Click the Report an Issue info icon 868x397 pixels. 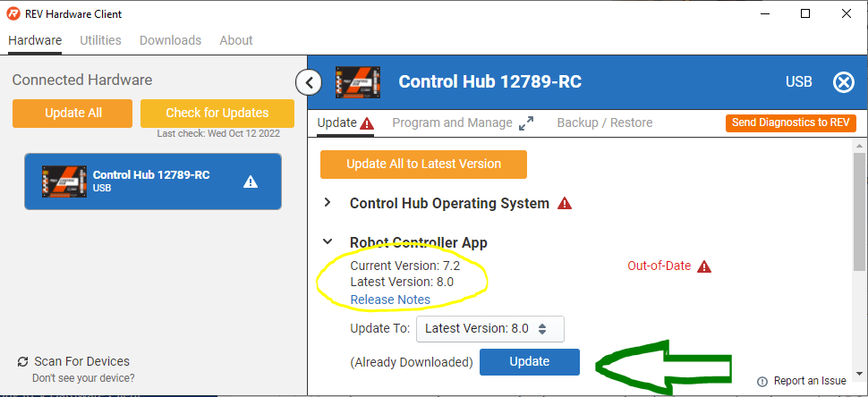[x=762, y=381]
